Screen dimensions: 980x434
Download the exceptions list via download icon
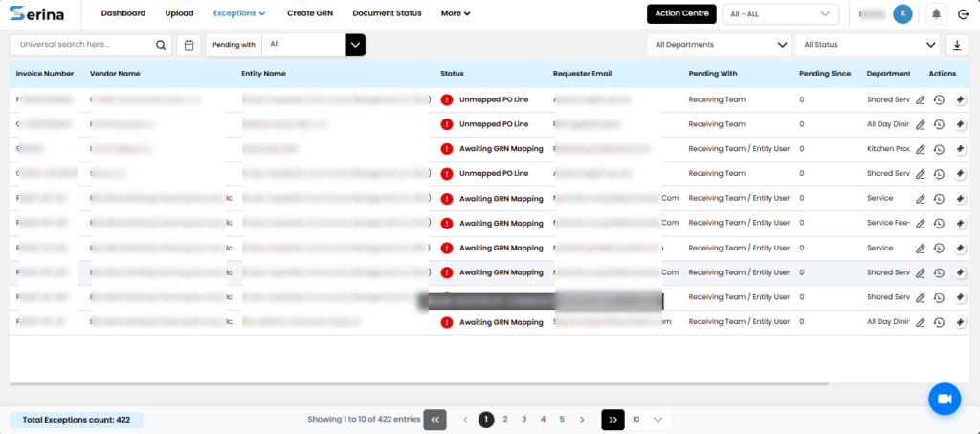956,45
